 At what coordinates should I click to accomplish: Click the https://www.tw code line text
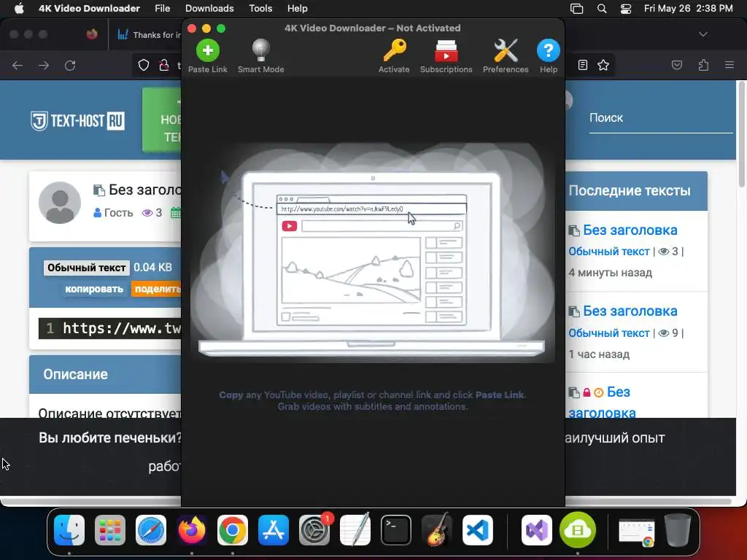click(122, 328)
